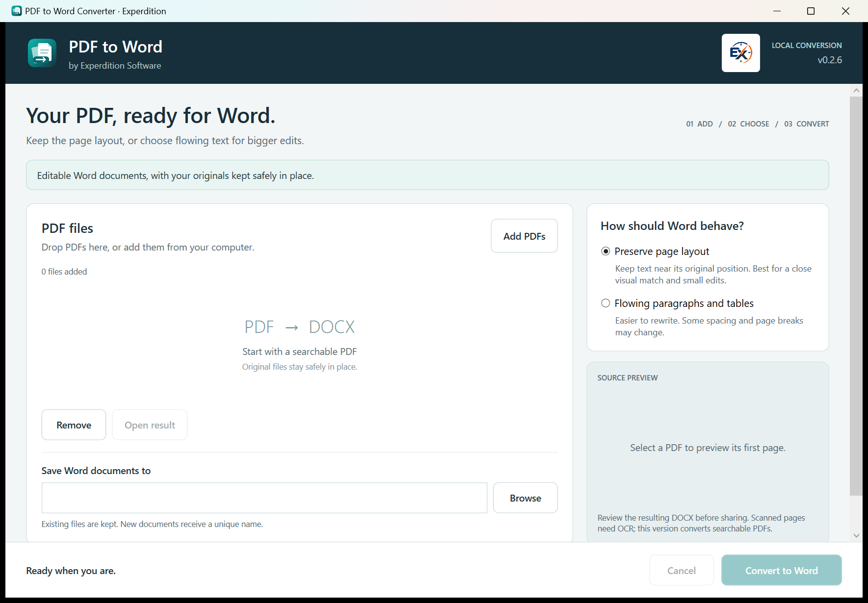
Task: Click the 01 ADD step label
Action: tap(699, 124)
